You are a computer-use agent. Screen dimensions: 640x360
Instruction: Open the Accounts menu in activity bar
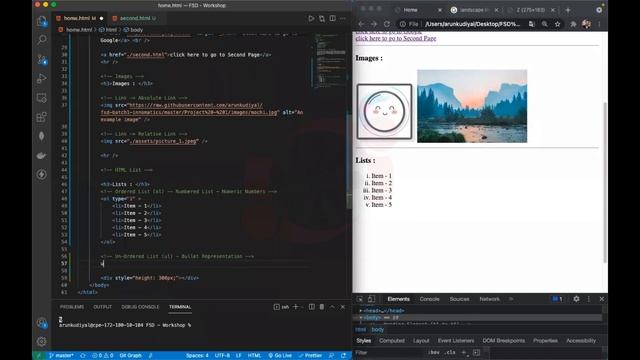(x=42, y=323)
